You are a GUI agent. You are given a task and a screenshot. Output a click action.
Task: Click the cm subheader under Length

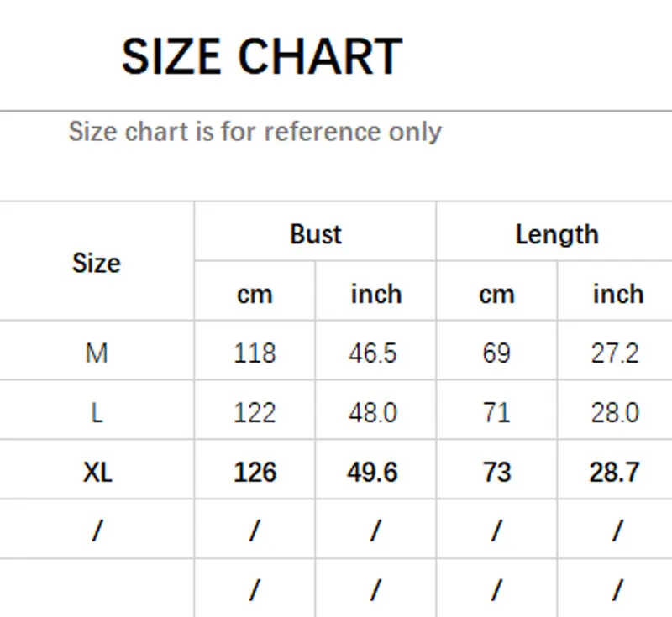[x=496, y=294]
